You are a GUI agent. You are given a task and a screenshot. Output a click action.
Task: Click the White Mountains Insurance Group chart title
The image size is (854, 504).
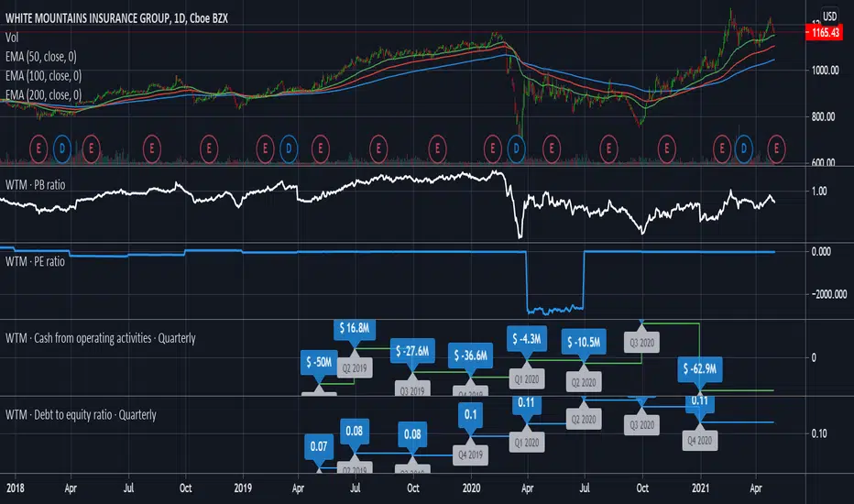116,18
